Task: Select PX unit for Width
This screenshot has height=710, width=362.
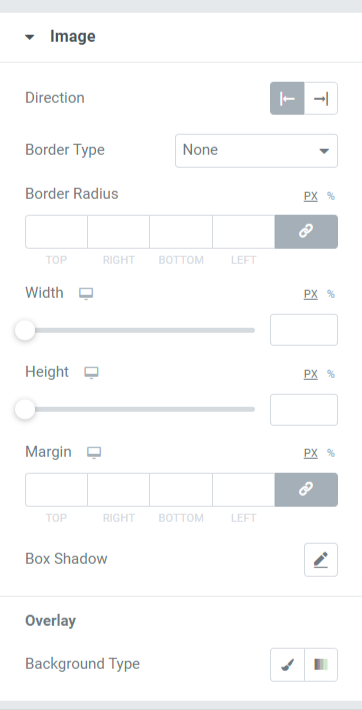Action: (x=311, y=294)
